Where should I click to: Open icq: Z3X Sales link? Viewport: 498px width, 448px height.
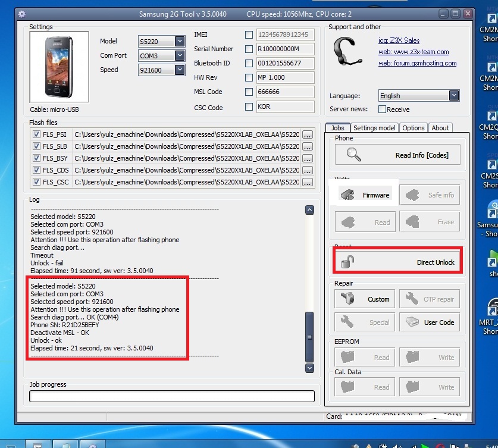[x=399, y=40]
